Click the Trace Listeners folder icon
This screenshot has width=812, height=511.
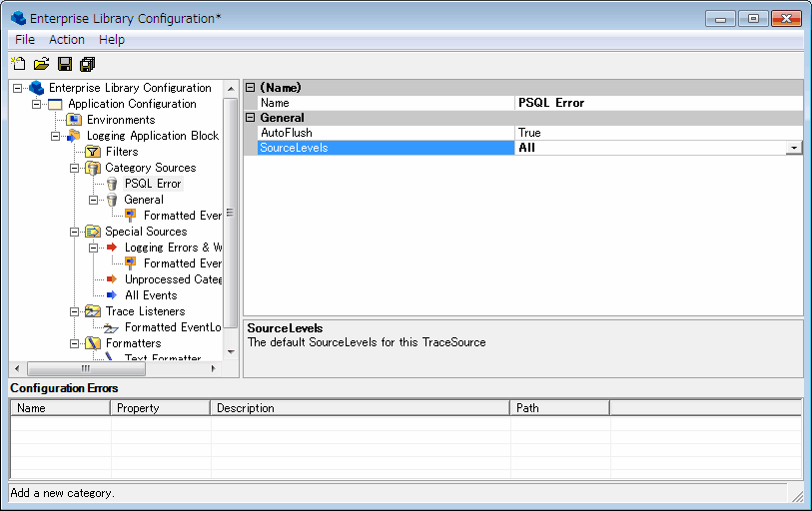[93, 311]
